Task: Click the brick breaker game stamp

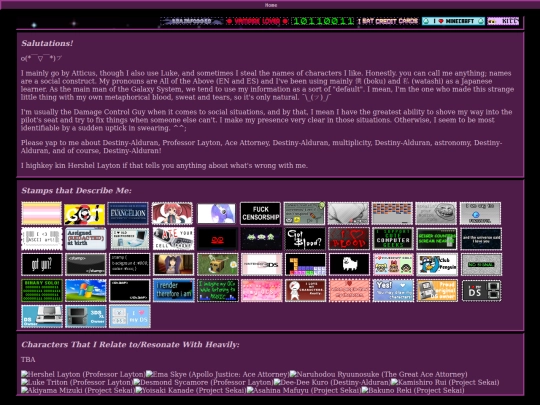Action: tap(392, 214)
